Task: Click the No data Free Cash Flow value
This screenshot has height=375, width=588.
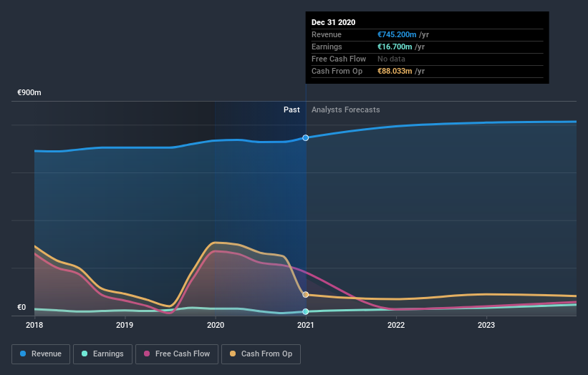Action: (x=391, y=59)
